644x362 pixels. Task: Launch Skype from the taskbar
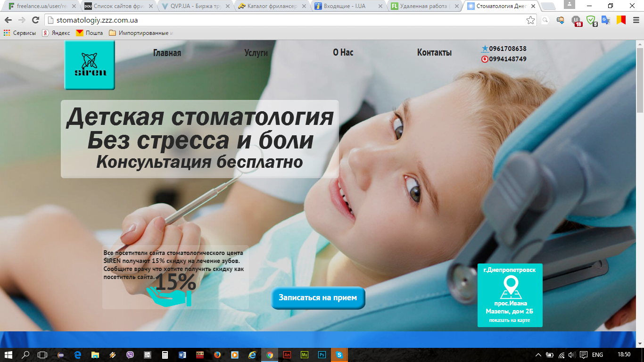[339, 354]
